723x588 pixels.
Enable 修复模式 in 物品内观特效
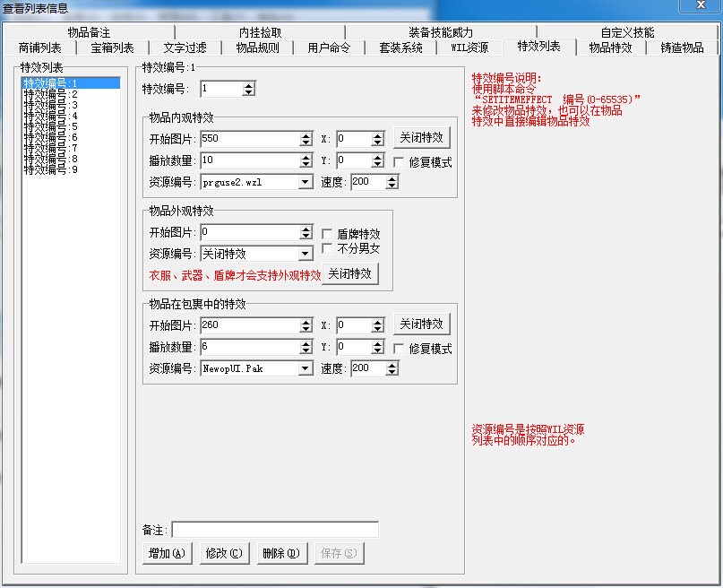click(400, 162)
